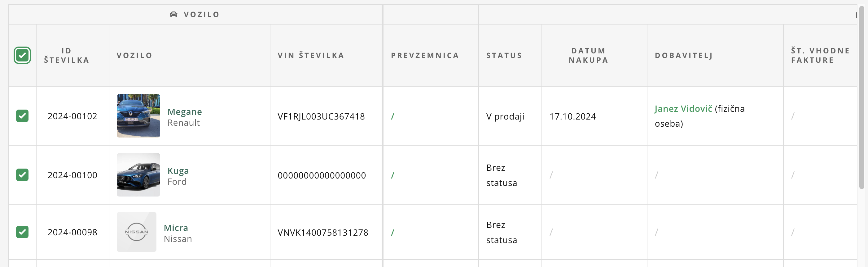Screen dimensions: 868x267
Task: Click the Ford Kuga photo thumbnail
Action: coord(138,175)
